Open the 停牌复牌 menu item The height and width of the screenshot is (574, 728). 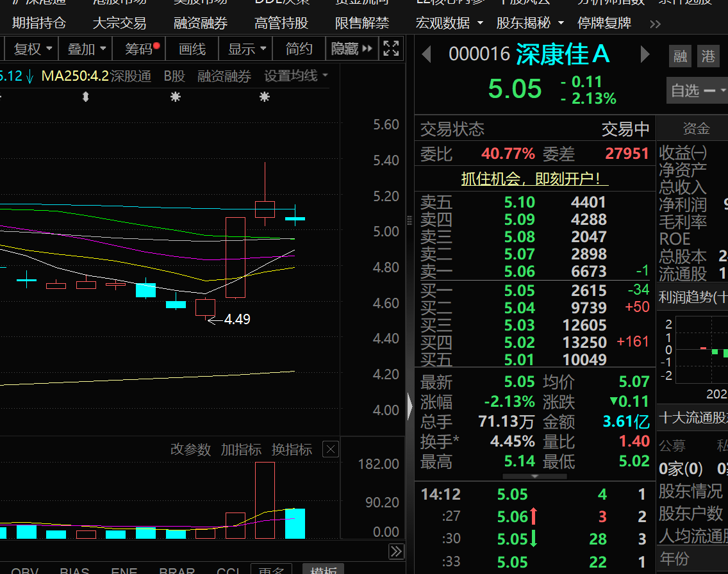(604, 22)
